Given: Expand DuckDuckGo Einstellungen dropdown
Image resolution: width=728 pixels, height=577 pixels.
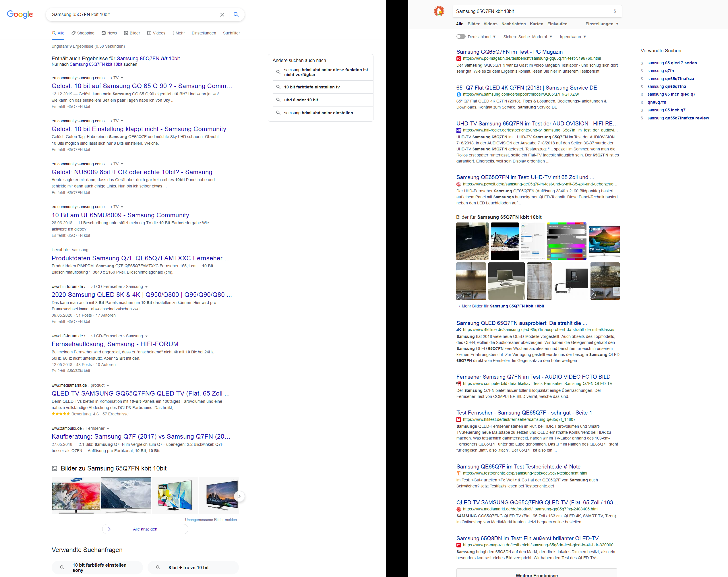Looking at the screenshot, I should point(602,24).
